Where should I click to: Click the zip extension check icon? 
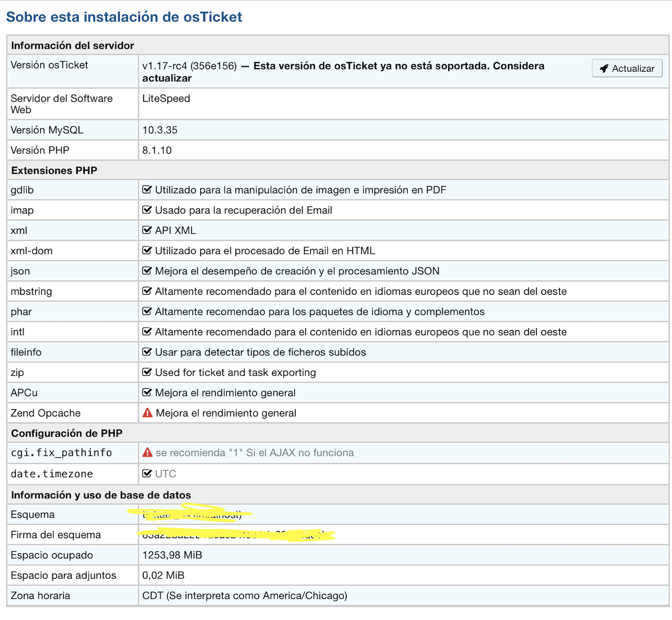click(x=147, y=372)
